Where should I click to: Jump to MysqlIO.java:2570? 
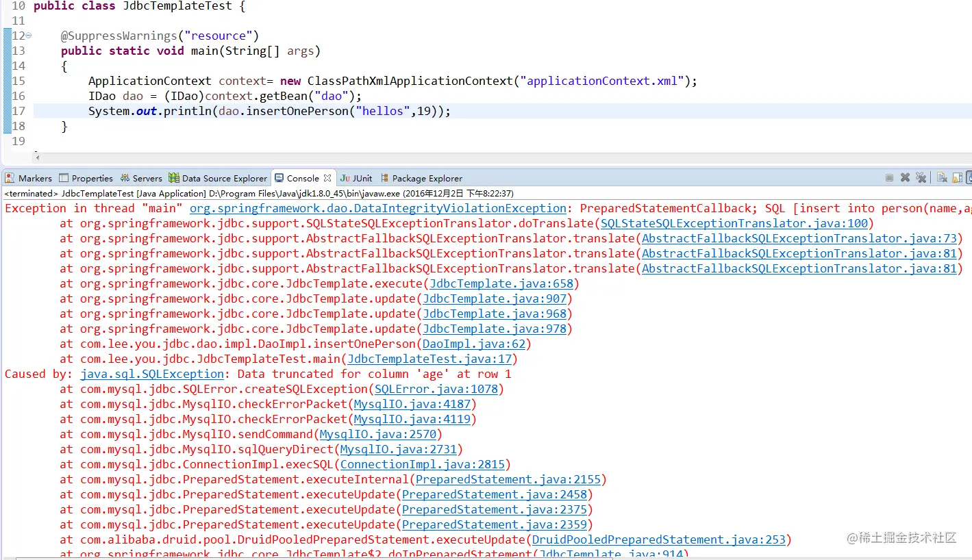click(x=378, y=434)
